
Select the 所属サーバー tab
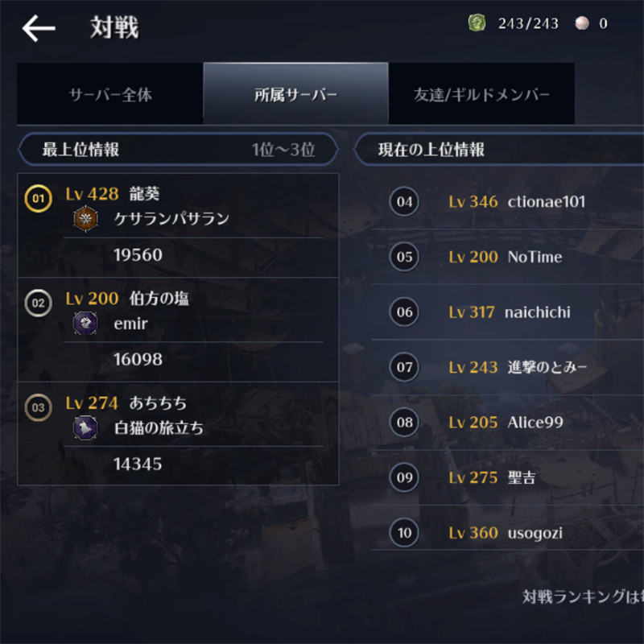pyautogui.click(x=295, y=94)
